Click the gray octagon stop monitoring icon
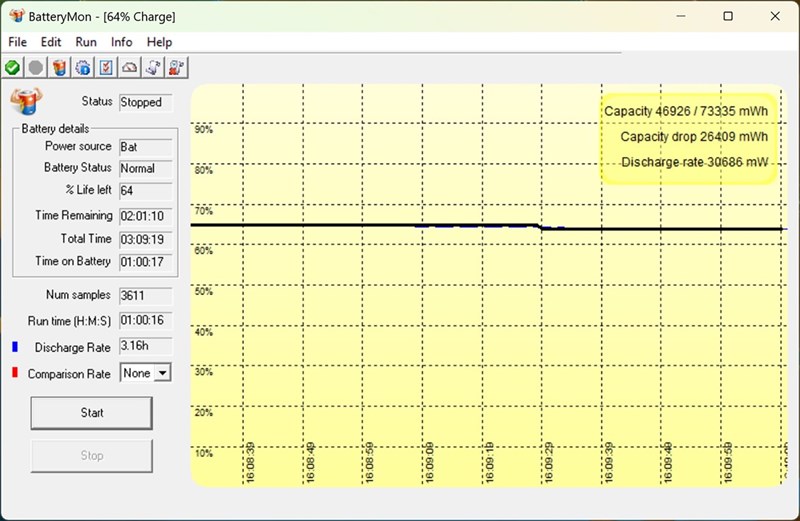This screenshot has height=521, width=800. pos(36,67)
